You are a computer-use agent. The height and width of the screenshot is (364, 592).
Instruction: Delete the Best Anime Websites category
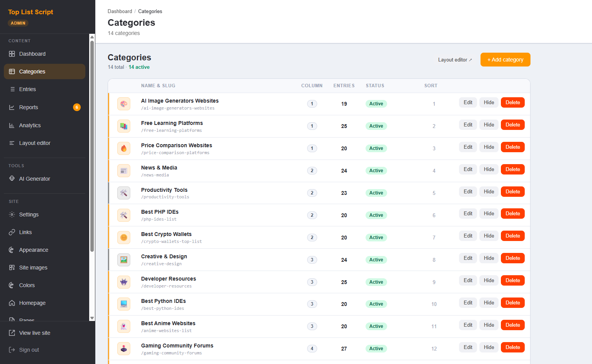(513, 325)
